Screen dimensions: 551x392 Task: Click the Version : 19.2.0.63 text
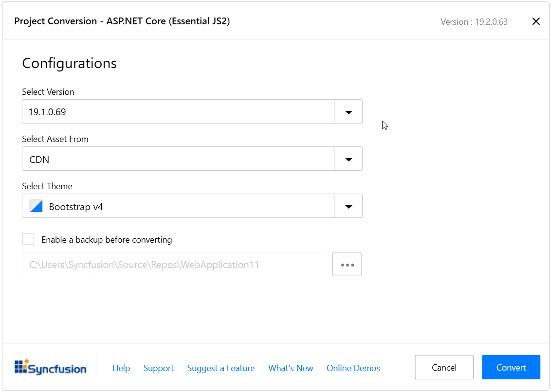pos(474,22)
